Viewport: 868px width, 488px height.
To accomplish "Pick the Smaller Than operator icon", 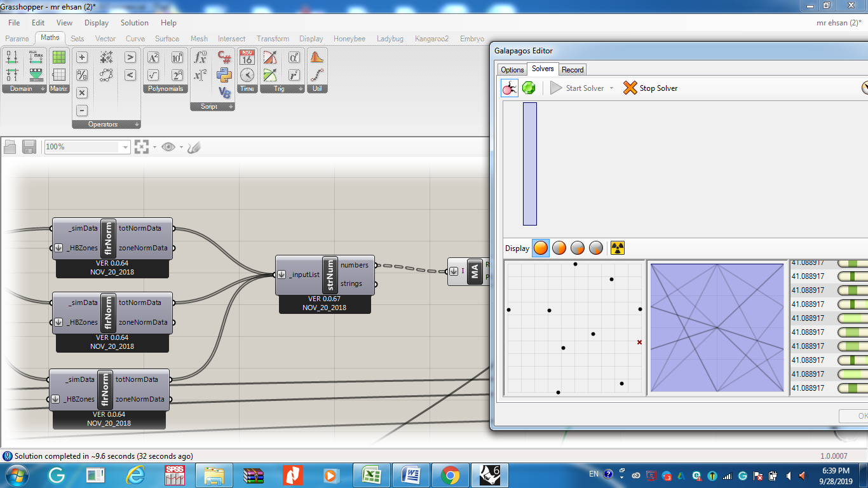I will pos(130,75).
